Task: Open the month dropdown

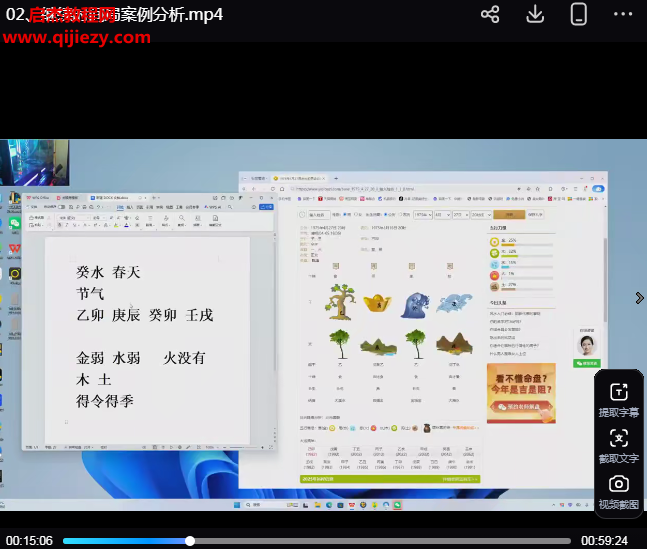Action: click(x=442, y=215)
